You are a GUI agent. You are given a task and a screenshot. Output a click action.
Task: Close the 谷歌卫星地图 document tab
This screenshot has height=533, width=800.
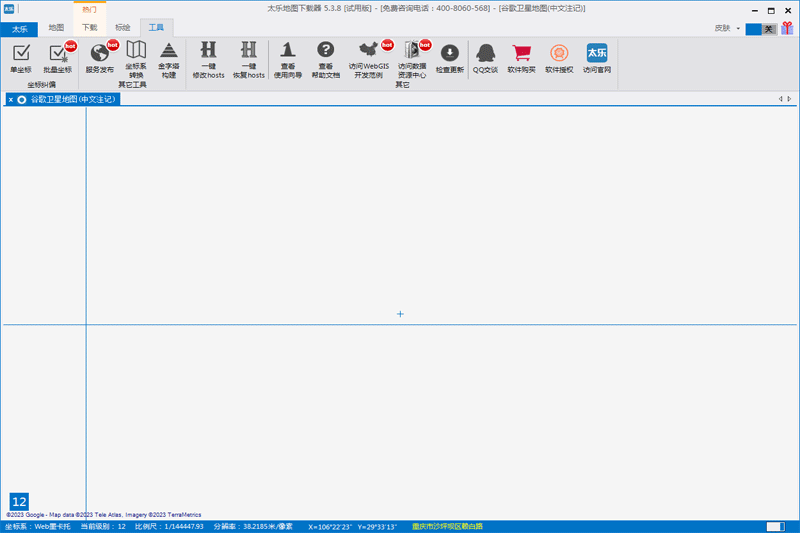(x=10, y=99)
